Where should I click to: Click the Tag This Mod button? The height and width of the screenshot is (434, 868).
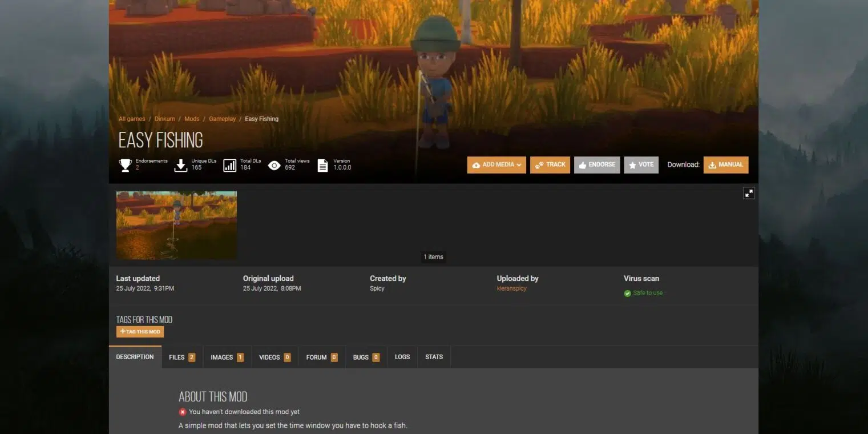[140, 332]
